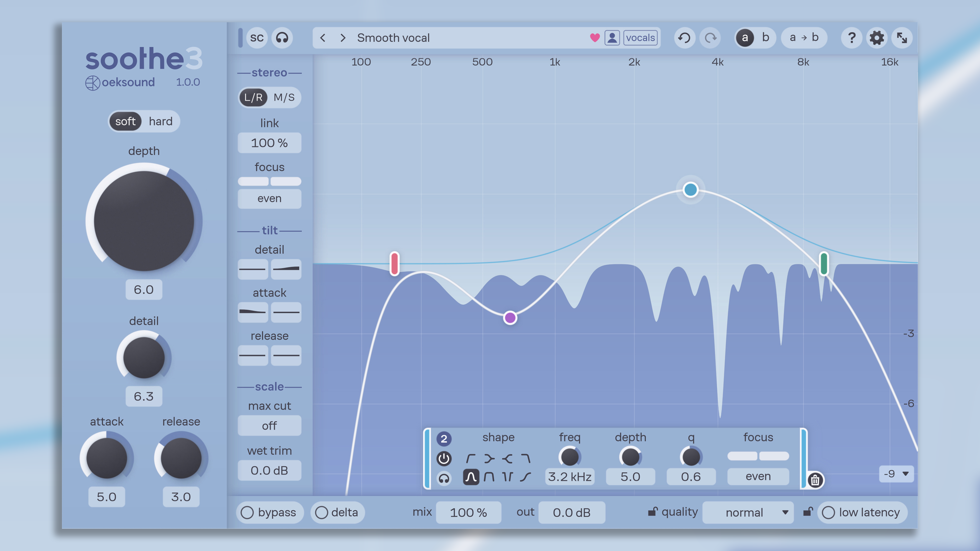The width and height of the screenshot is (980, 551).
Task: Toggle the band 2 power button
Action: point(444,458)
